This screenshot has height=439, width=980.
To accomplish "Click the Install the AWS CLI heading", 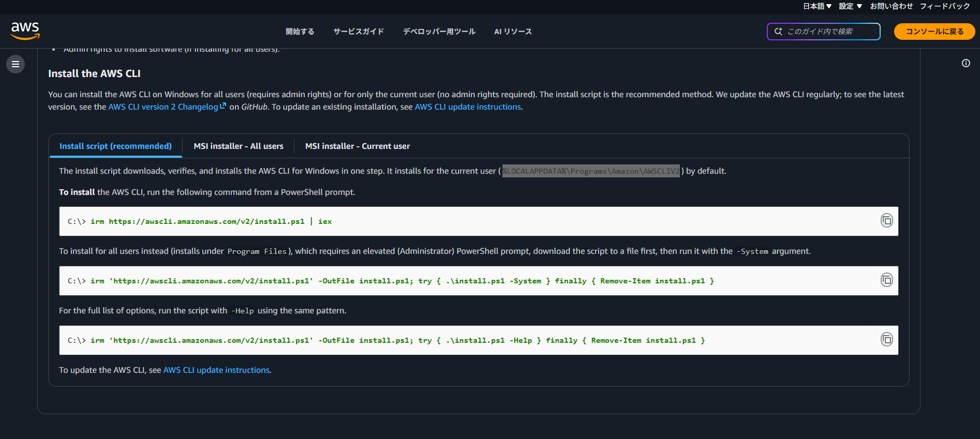I will pyautogui.click(x=94, y=73).
